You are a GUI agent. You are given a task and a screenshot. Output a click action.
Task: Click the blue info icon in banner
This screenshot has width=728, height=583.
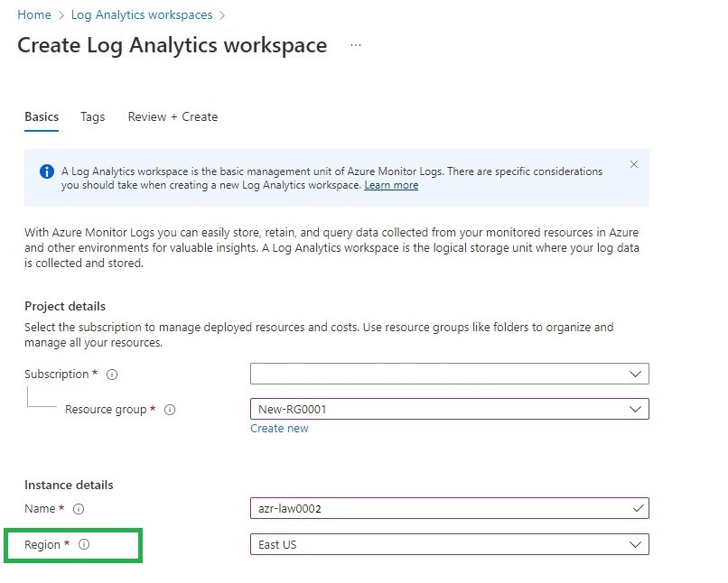point(47,171)
